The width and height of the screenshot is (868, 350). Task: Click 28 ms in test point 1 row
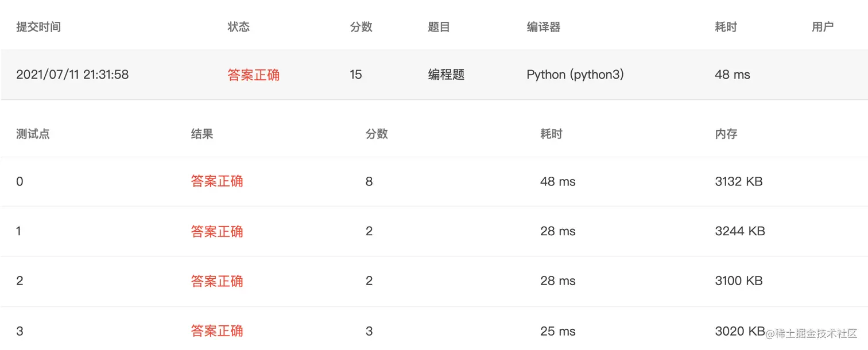coord(558,231)
